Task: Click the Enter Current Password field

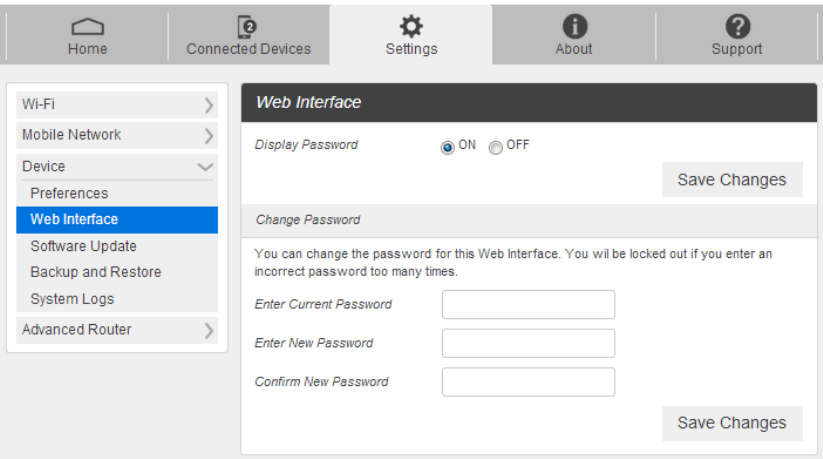Action: click(528, 305)
